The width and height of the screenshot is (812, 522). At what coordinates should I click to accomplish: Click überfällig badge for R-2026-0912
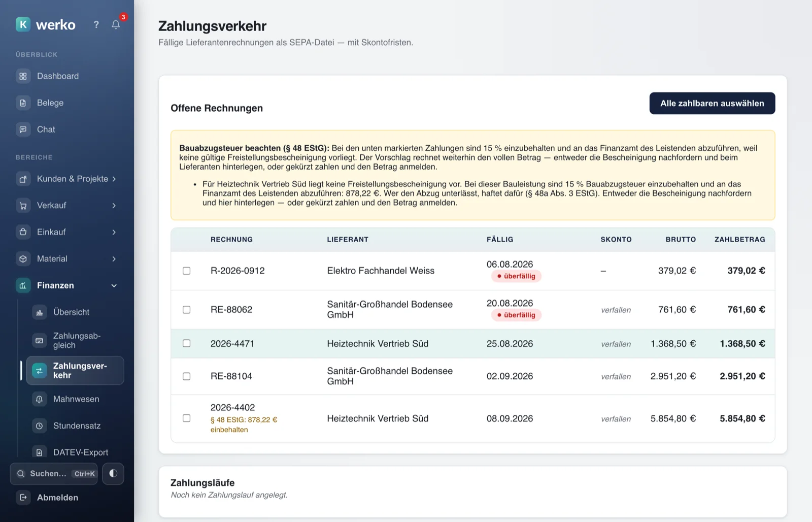[516, 276]
